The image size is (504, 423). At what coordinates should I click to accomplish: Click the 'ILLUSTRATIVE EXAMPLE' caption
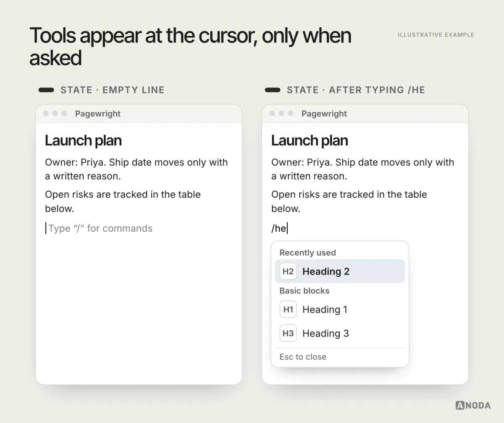point(436,35)
